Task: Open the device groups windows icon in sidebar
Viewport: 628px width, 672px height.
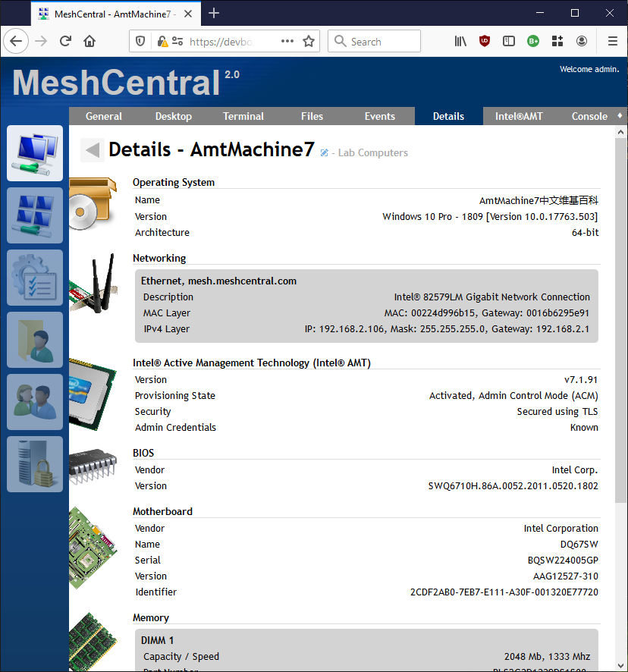Action: [35, 215]
